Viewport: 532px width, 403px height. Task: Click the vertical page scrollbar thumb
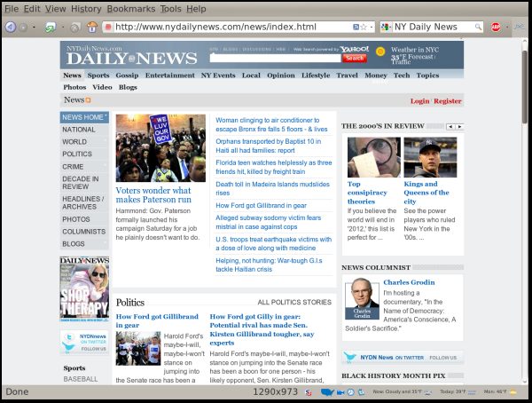point(525,87)
